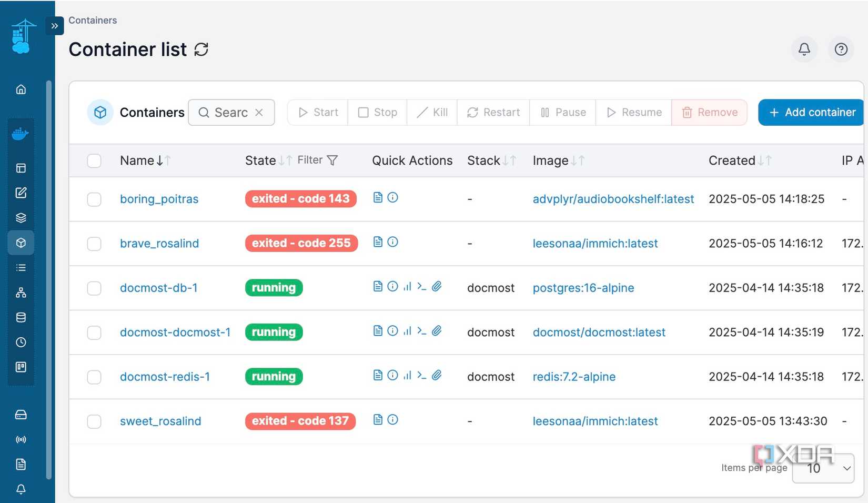Check the brave_rosalind row checkbox
This screenshot has height=503, width=868.
pyautogui.click(x=94, y=244)
